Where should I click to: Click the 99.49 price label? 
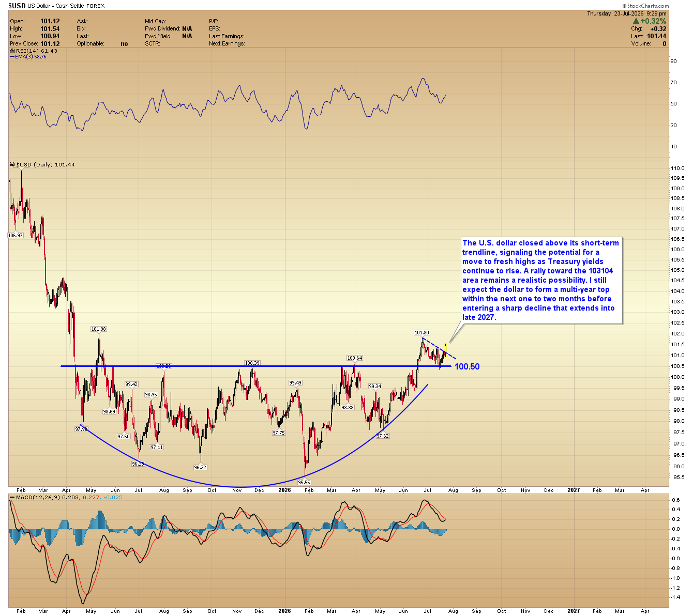pos(295,382)
